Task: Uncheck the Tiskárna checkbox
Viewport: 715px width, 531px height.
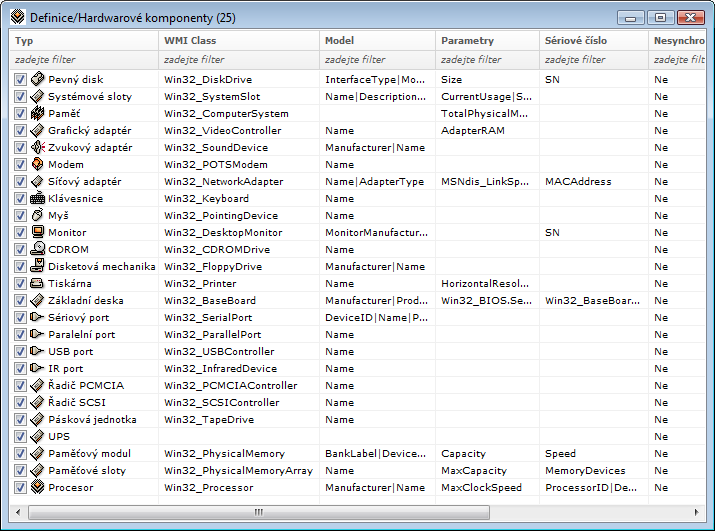Action: 20,284
